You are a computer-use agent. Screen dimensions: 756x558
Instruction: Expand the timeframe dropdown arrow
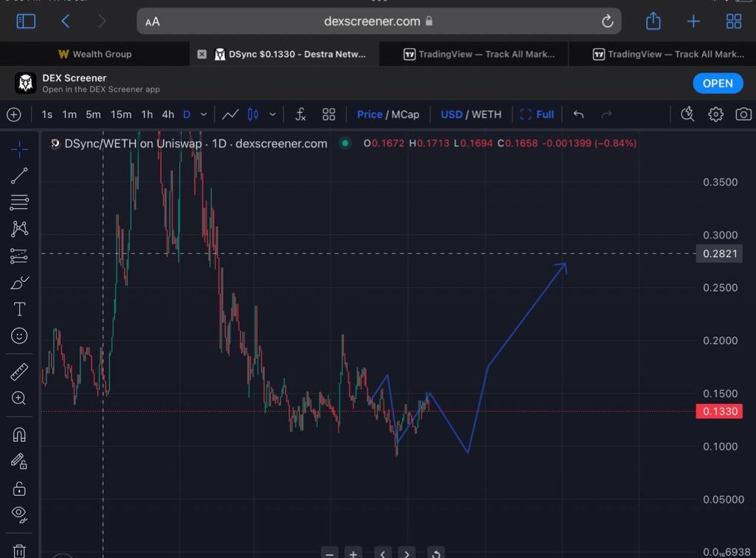point(204,114)
